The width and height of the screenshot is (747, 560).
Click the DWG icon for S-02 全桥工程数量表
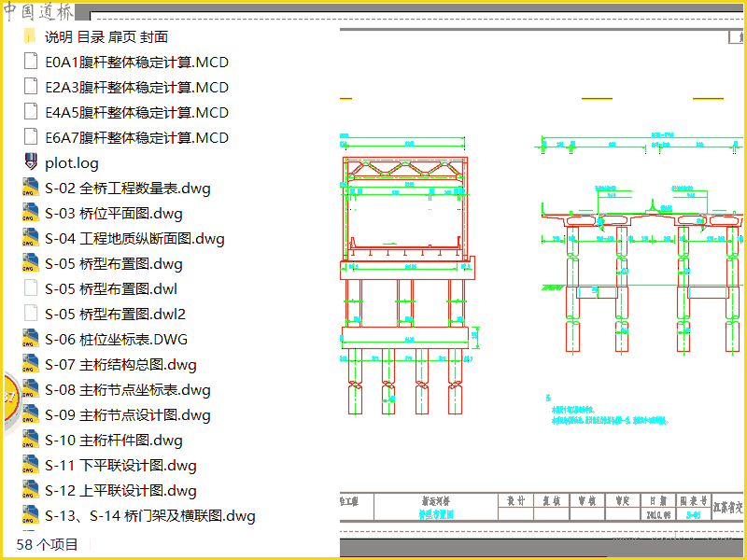pyautogui.click(x=30, y=189)
